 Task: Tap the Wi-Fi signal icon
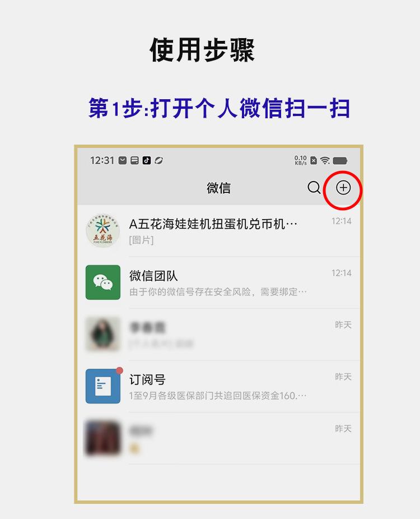click(325, 160)
